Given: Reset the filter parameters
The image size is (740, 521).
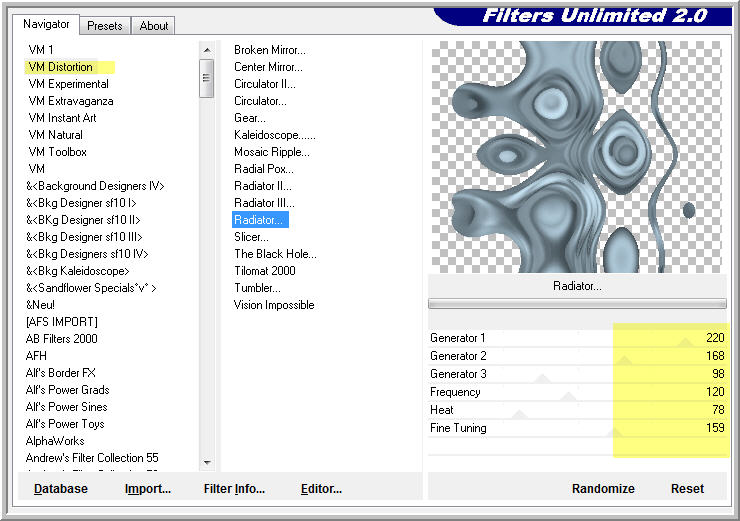Looking at the screenshot, I should point(687,488).
